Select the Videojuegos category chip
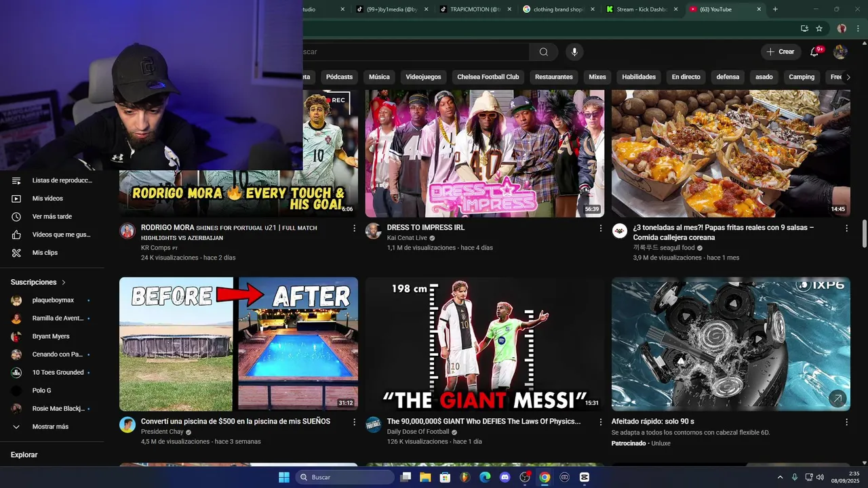This screenshot has width=868, height=488. click(423, 77)
